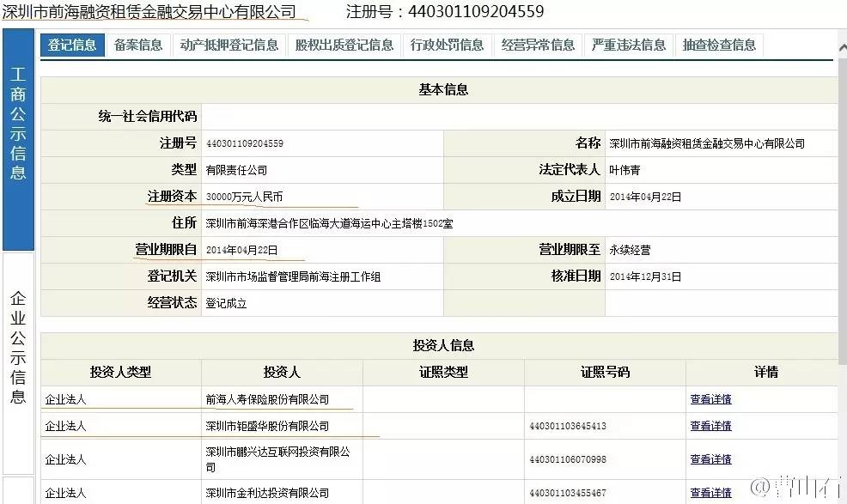Open the 抽查检查信息 tab
This screenshot has width=847, height=504.
pyautogui.click(x=719, y=45)
